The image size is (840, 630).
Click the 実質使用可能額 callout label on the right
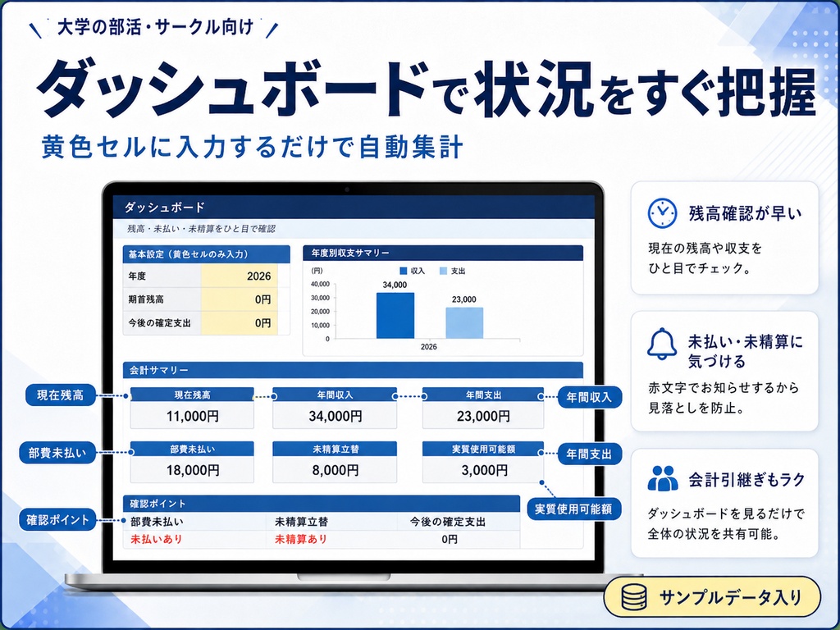coord(573,509)
